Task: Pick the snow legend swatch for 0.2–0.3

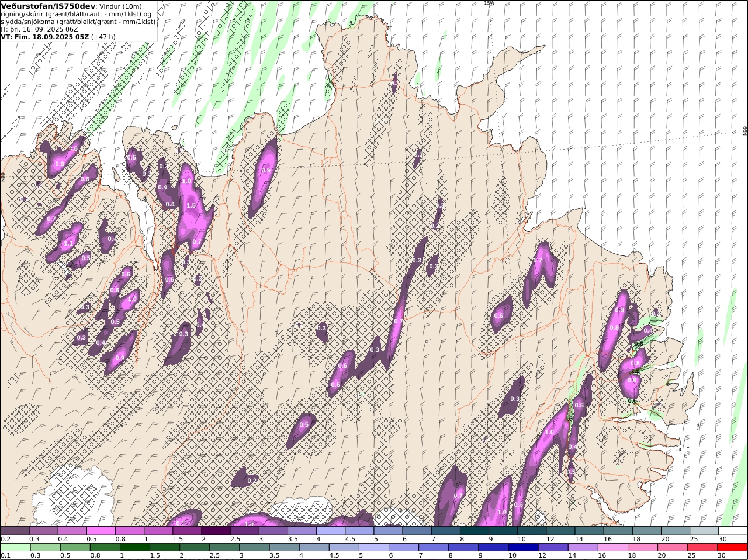Action: 15,531
